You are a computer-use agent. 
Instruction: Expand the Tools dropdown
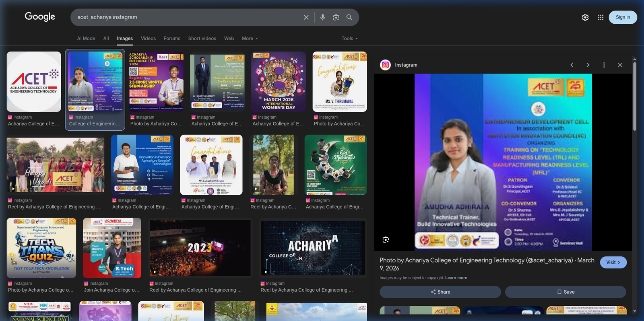click(349, 39)
